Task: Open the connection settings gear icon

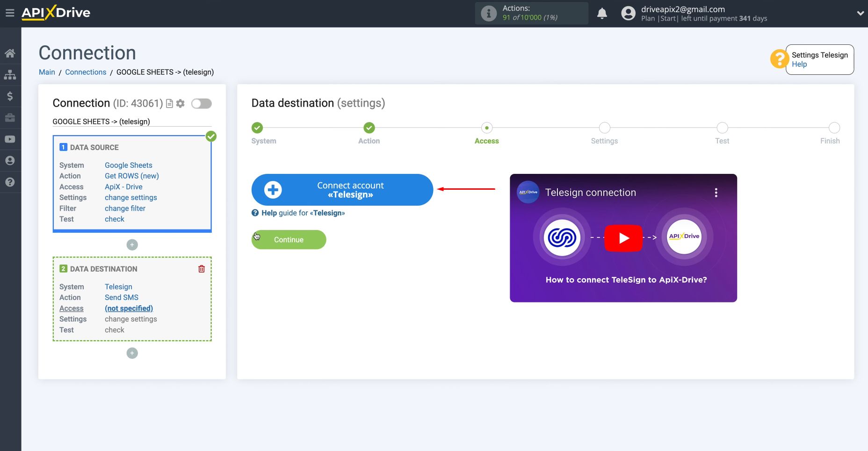Action: pyautogui.click(x=180, y=103)
